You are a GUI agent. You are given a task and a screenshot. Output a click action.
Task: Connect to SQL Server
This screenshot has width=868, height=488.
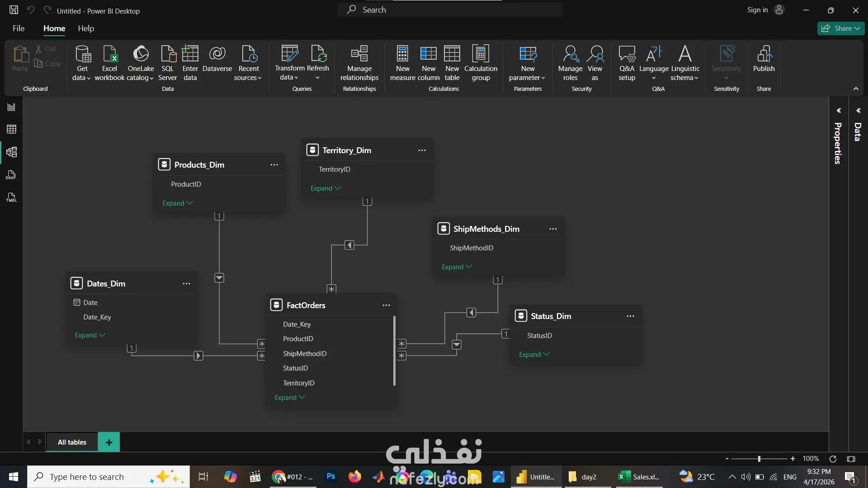point(168,63)
